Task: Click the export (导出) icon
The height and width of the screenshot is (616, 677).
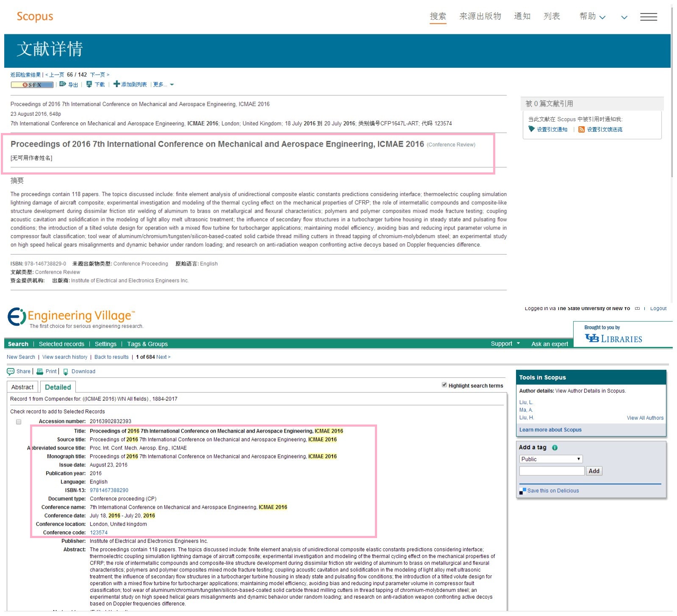Action: click(x=63, y=84)
